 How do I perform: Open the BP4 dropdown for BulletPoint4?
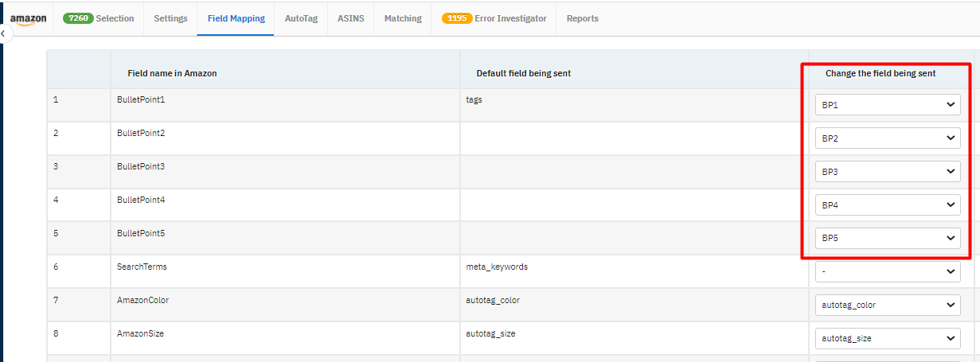coord(888,205)
